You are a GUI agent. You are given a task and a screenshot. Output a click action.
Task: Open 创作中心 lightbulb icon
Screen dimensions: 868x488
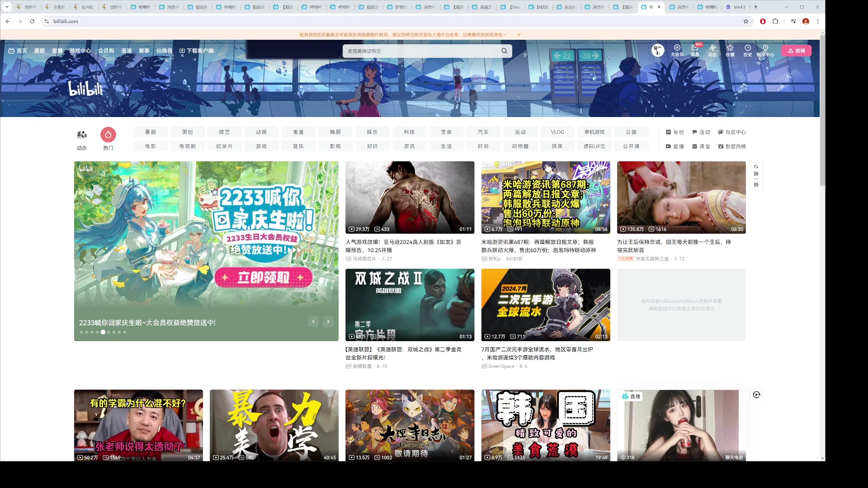tap(765, 50)
